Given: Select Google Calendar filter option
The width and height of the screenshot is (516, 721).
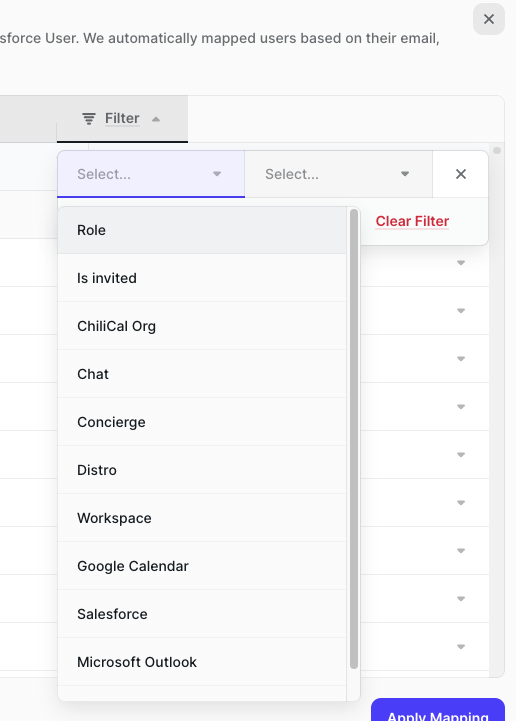Looking at the screenshot, I should click(202, 566).
